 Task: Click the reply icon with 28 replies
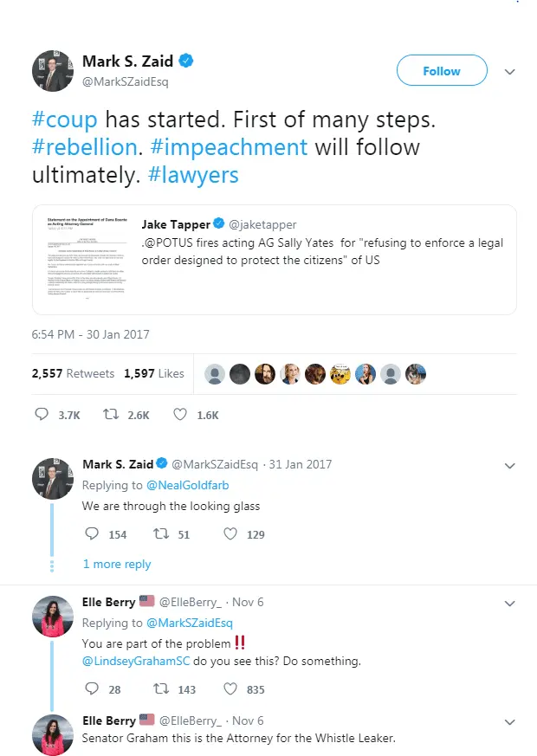pyautogui.click(x=92, y=689)
